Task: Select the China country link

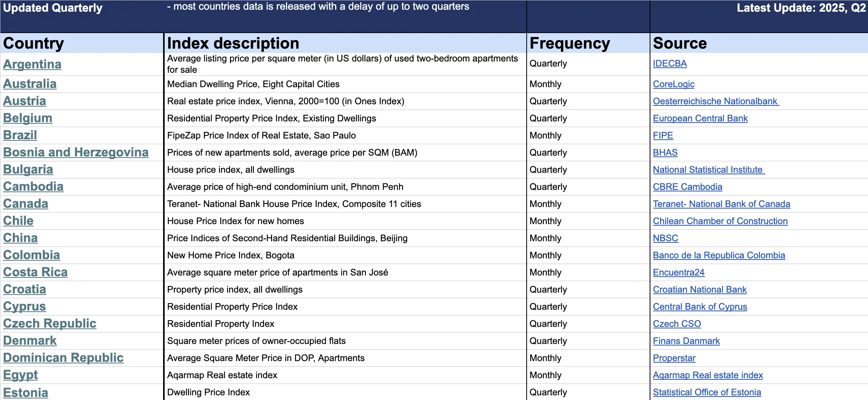Action: pos(20,238)
